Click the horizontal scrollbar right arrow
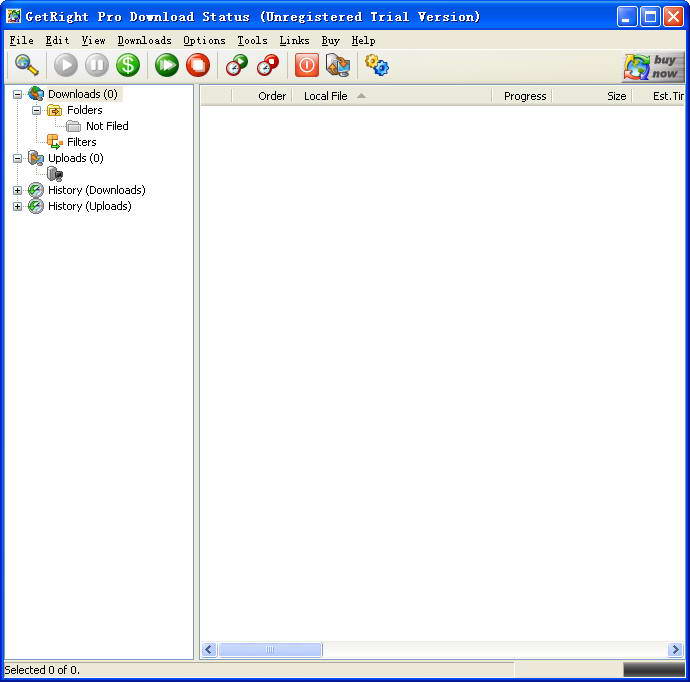Screen dimensions: 690x682 675,649
